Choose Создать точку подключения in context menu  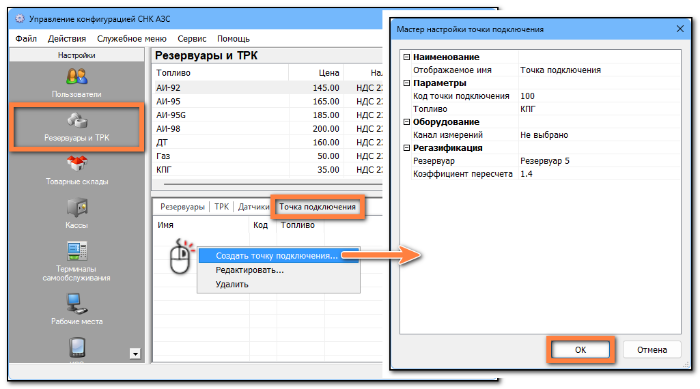[x=279, y=256]
